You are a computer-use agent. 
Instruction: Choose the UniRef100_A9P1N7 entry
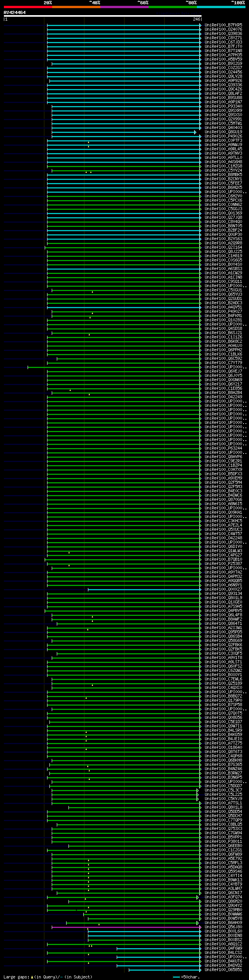pos(223,102)
